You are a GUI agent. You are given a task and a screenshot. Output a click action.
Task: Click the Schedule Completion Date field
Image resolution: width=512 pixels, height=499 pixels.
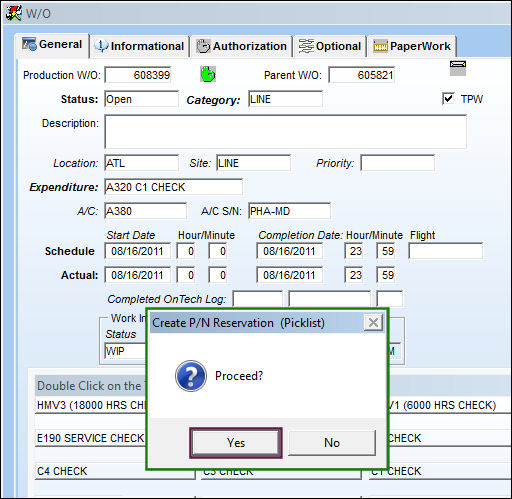coord(289,251)
